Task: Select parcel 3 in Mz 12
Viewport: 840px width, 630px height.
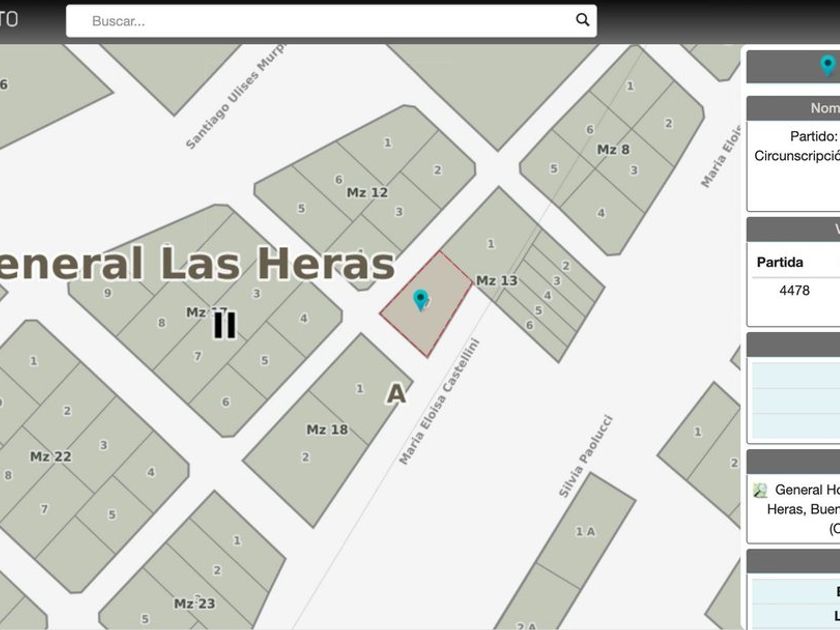Action: point(399,212)
